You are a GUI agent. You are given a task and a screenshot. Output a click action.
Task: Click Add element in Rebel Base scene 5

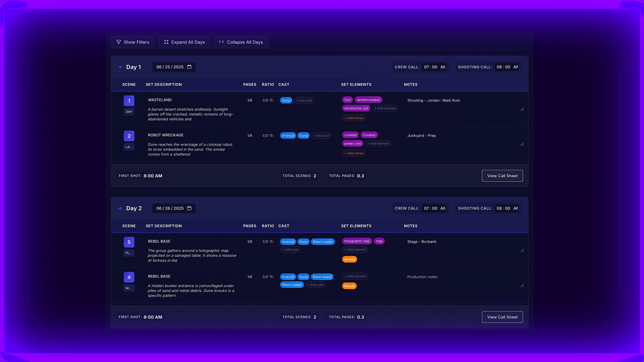coord(355,249)
